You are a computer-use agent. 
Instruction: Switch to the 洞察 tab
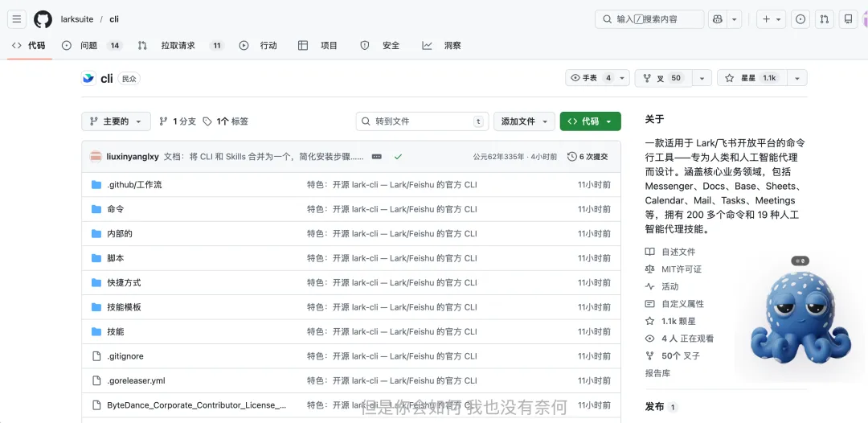click(442, 45)
